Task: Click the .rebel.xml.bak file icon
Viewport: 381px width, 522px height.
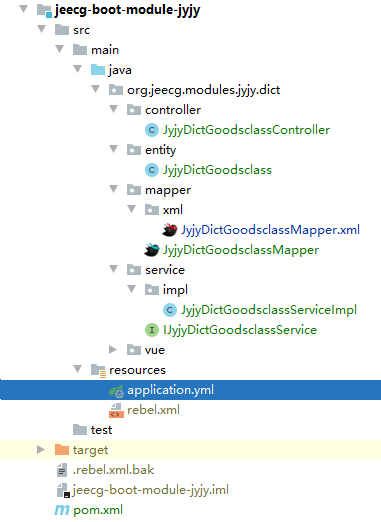Action: pos(62,470)
